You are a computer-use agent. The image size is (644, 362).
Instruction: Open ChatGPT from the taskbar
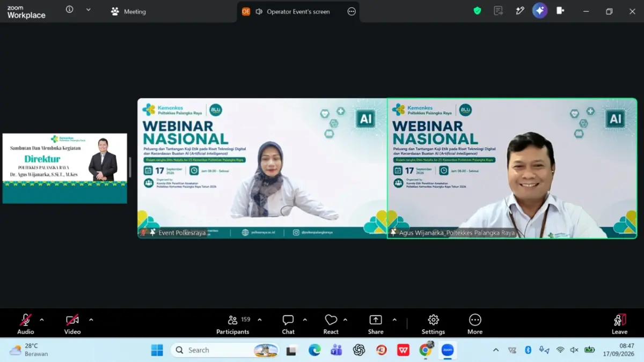[359, 351]
